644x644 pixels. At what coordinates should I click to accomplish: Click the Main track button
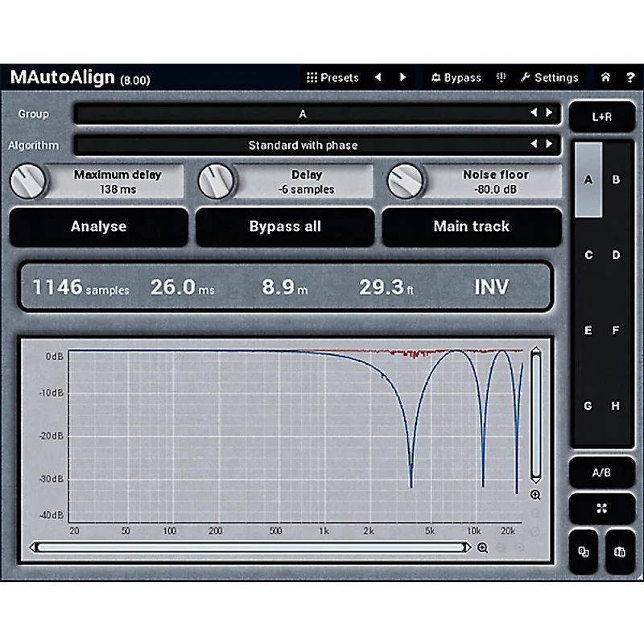click(x=471, y=227)
